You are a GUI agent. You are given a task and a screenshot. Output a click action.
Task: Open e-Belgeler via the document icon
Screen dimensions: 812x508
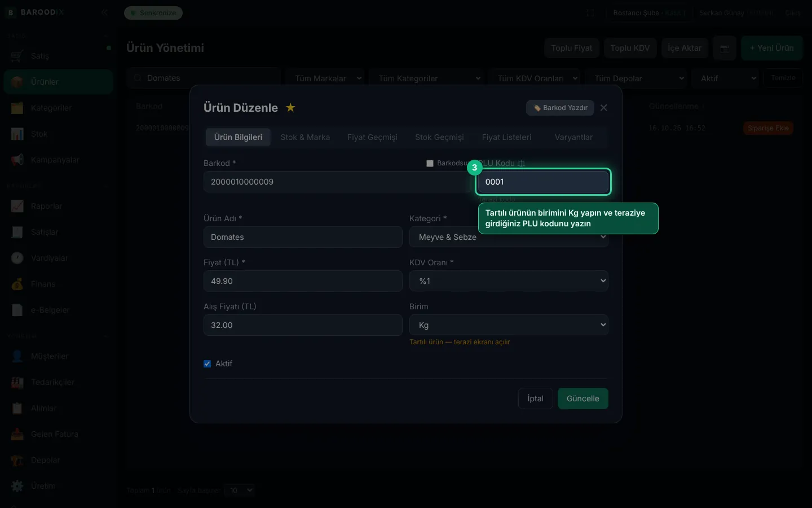(17, 310)
